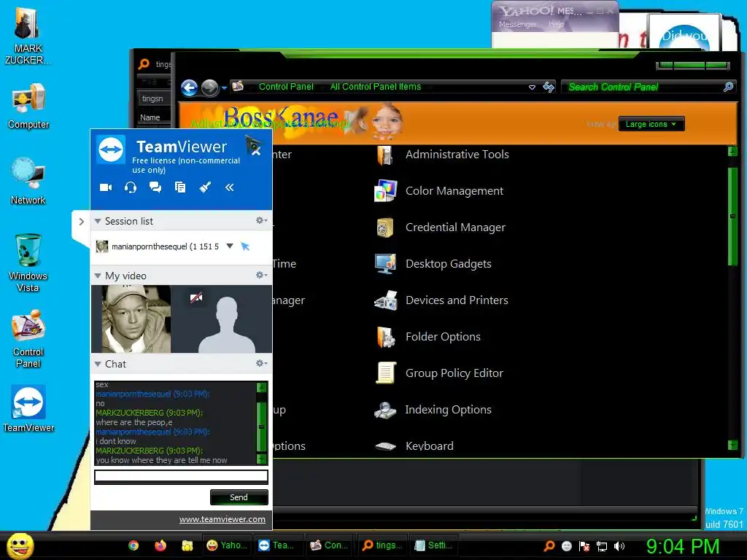Open manianpornthesequel session dropdown arrow
Screen dimensions: 747x560
pos(230,246)
